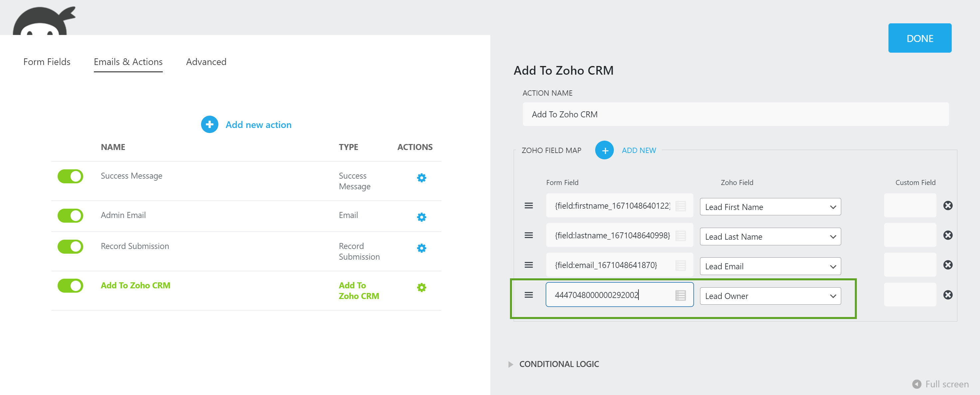Click the gear icon for Record Submission
The image size is (980, 395).
pos(421,248)
